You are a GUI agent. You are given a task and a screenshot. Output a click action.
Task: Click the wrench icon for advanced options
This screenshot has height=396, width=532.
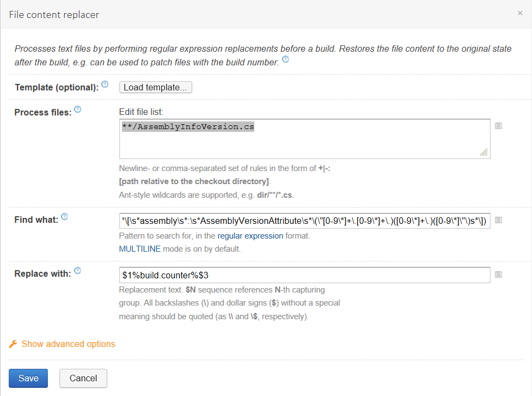coord(13,344)
